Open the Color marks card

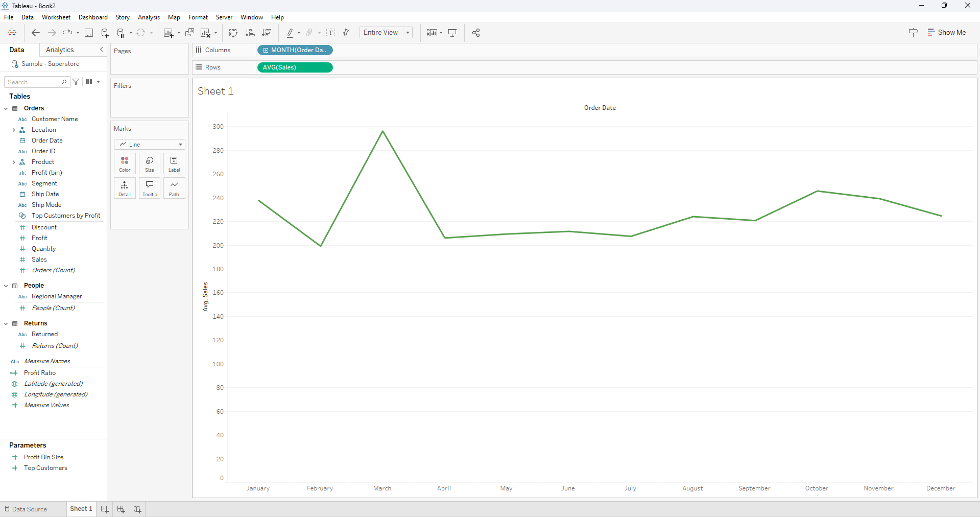[x=125, y=163]
